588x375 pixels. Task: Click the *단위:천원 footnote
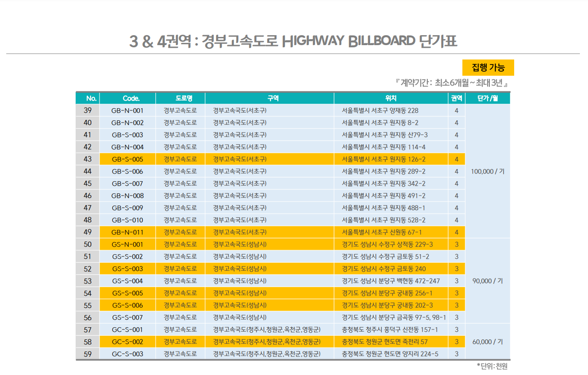492,366
